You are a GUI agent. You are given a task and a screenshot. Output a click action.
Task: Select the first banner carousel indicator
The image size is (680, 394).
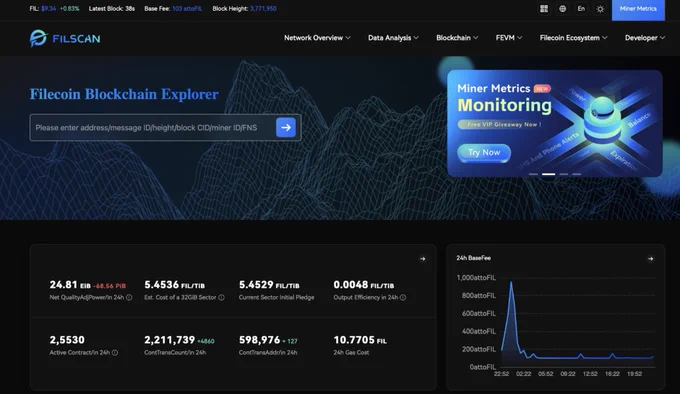coord(533,174)
